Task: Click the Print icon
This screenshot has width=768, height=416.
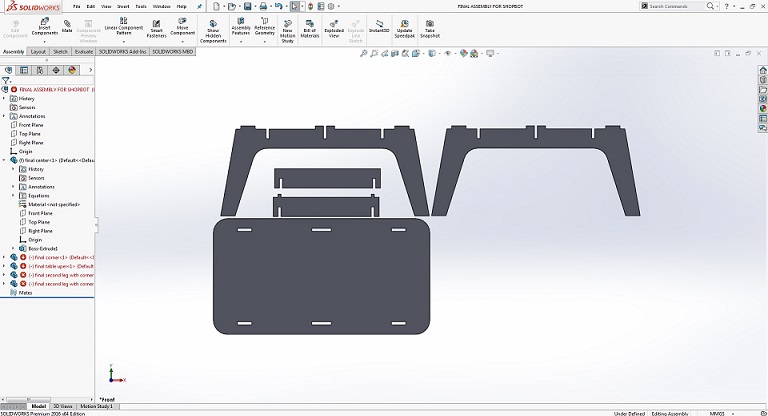Action: point(263,6)
